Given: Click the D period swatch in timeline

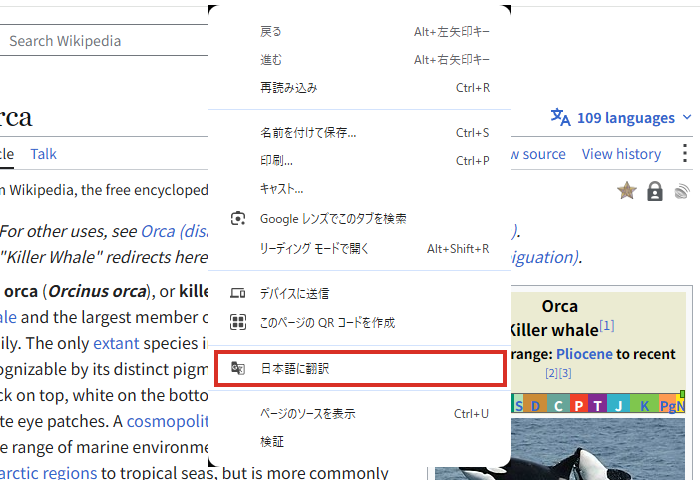Looking at the screenshot, I should (535, 404).
